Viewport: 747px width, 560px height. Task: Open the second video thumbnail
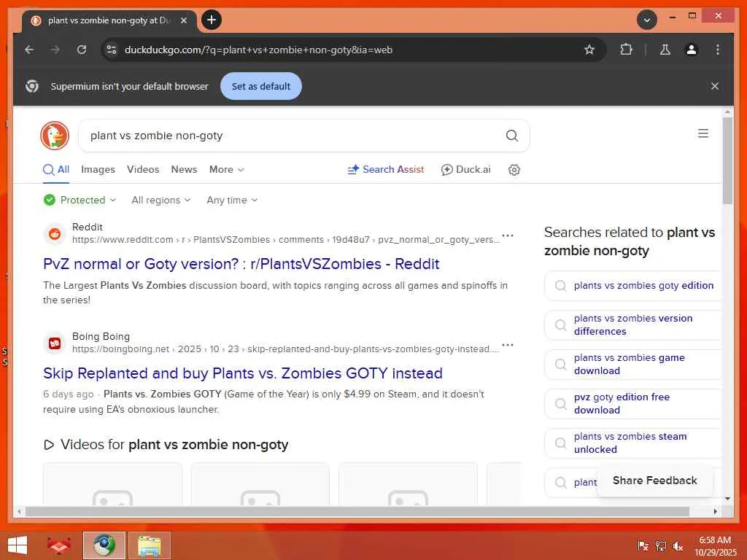pos(260,484)
